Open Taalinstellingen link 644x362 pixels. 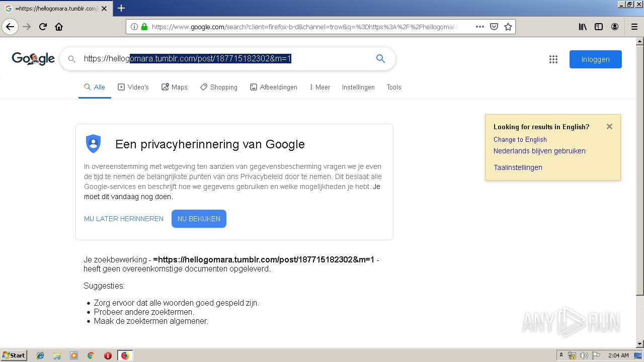click(x=518, y=167)
